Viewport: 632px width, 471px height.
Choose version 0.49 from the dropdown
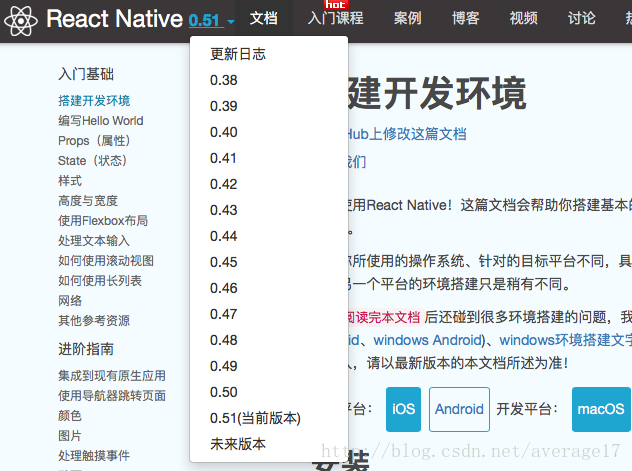click(x=224, y=366)
